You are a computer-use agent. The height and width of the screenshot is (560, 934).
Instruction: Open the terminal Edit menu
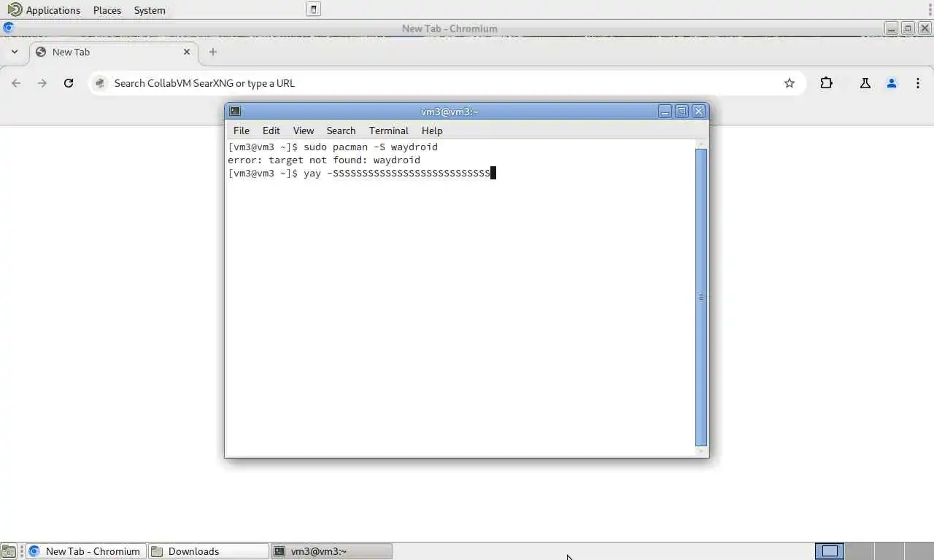(271, 131)
